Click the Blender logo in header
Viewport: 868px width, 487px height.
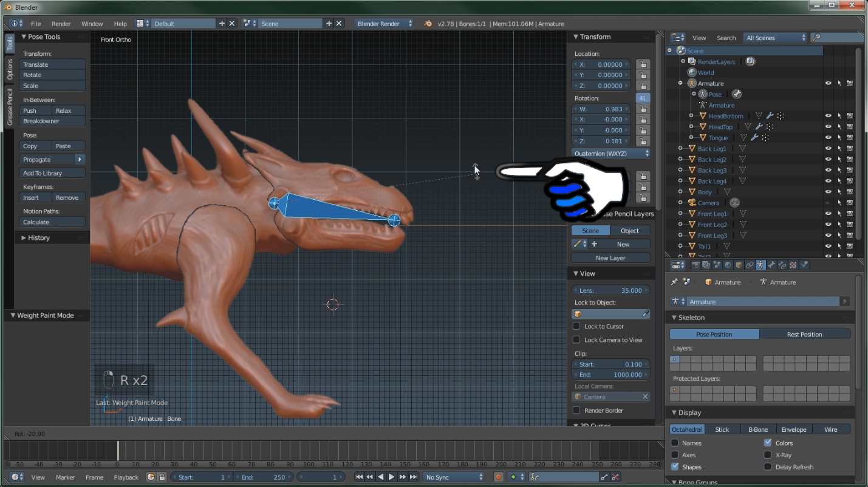(428, 24)
